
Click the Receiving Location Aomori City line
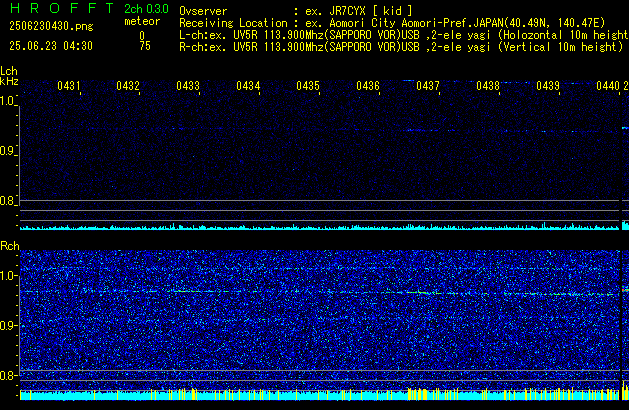pos(392,23)
